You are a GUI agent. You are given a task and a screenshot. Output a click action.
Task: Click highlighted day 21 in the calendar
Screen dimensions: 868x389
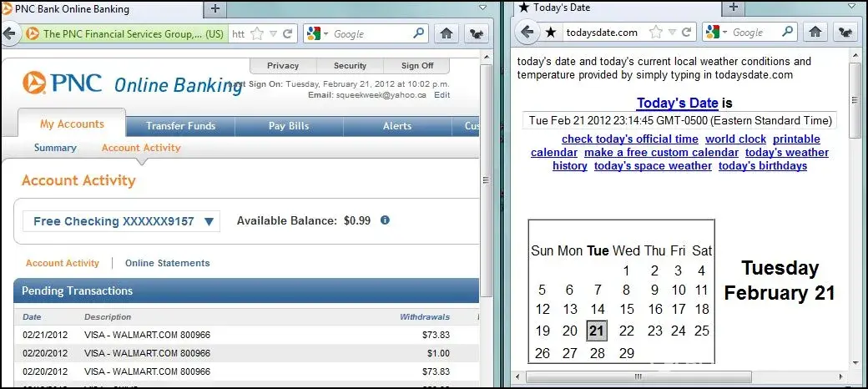click(x=596, y=331)
